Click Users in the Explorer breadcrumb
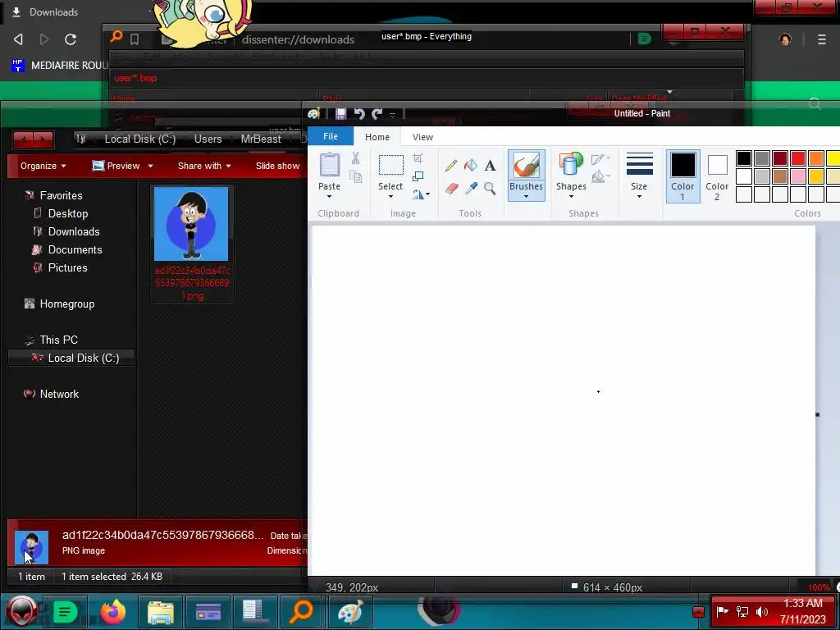Viewport: 840px width, 630px height. 208,139
